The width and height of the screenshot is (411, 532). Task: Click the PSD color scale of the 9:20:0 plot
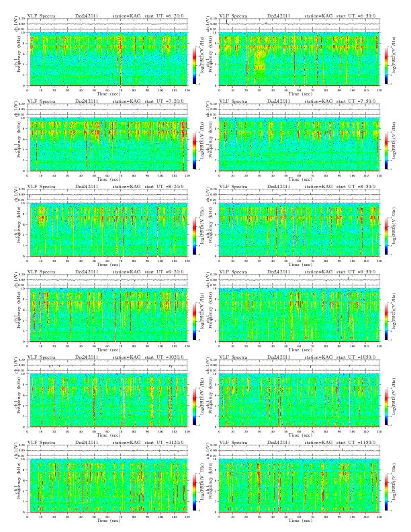[194, 322]
